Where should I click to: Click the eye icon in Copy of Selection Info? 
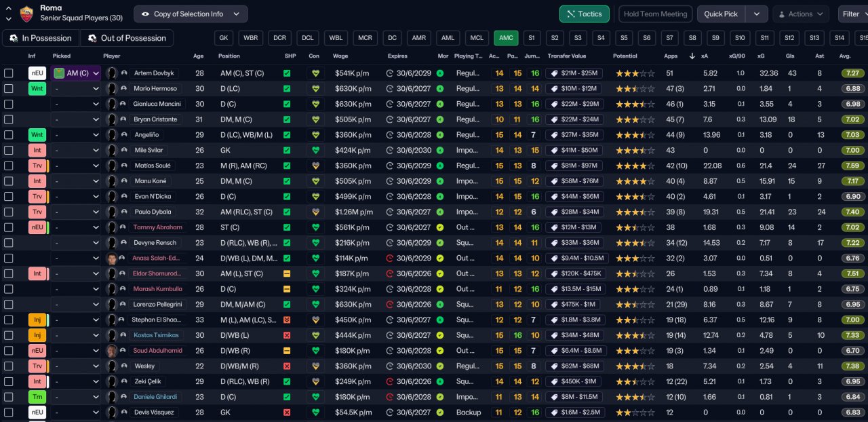[x=146, y=14]
